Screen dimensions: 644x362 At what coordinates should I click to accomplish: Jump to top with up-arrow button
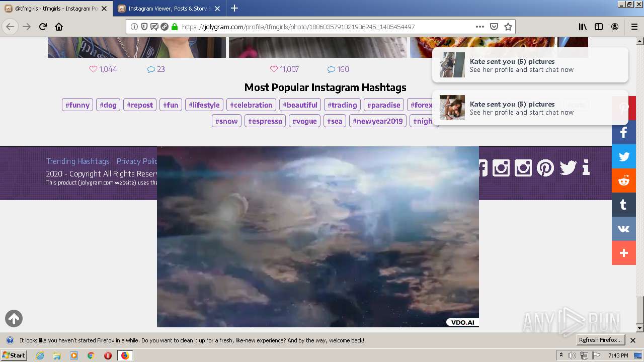[x=14, y=318]
